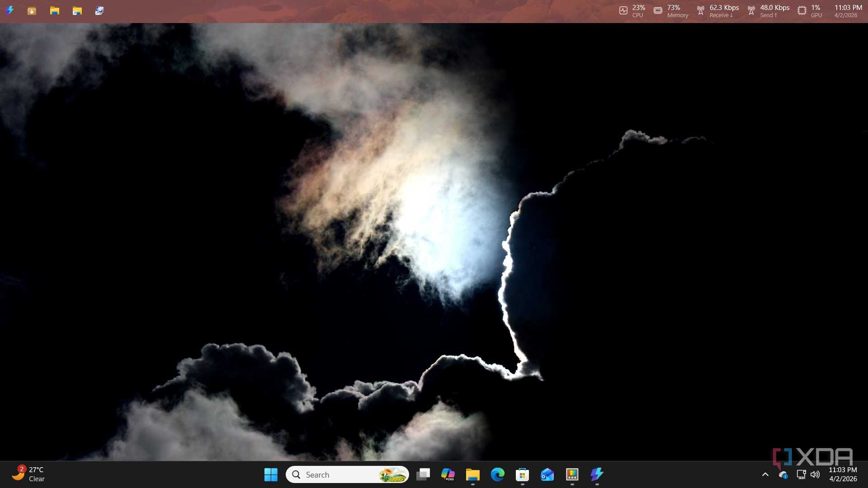Image resolution: width=868 pixels, height=488 pixels.
Task: Open the weather widget showing 27°C Clear
Action: 28,474
